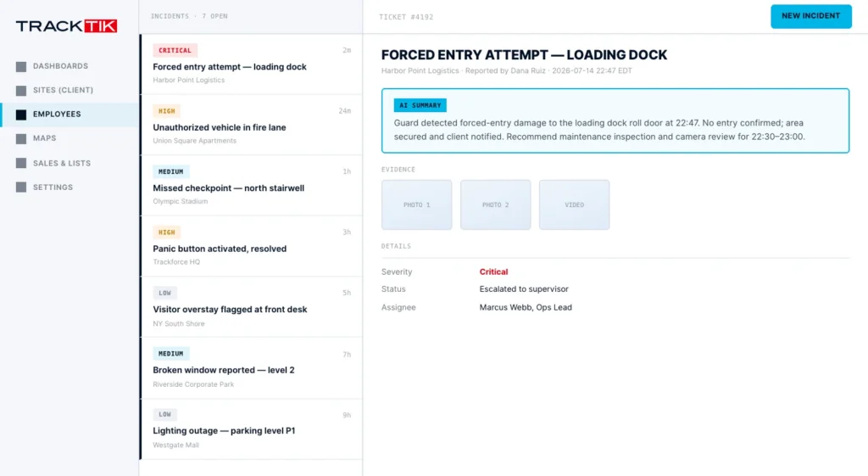Image resolution: width=868 pixels, height=476 pixels.
Task: Play the Video evidence thumbnail
Action: [x=574, y=204]
